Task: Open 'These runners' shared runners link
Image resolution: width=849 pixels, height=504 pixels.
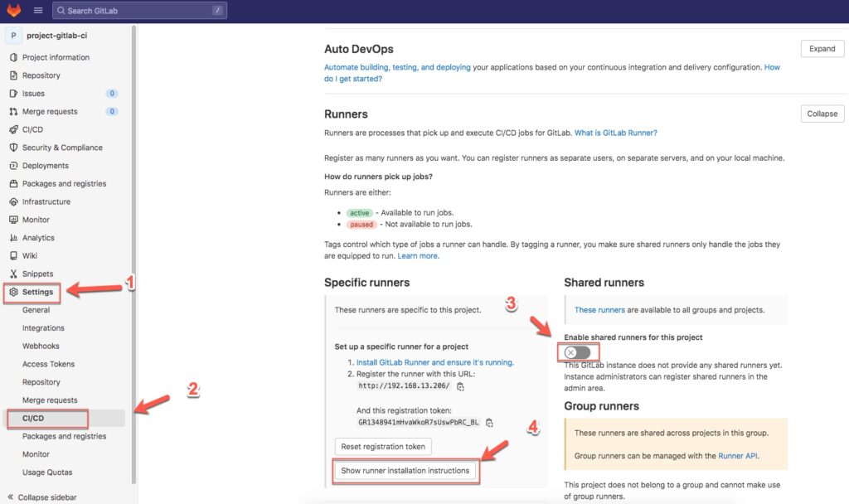Action: click(599, 310)
